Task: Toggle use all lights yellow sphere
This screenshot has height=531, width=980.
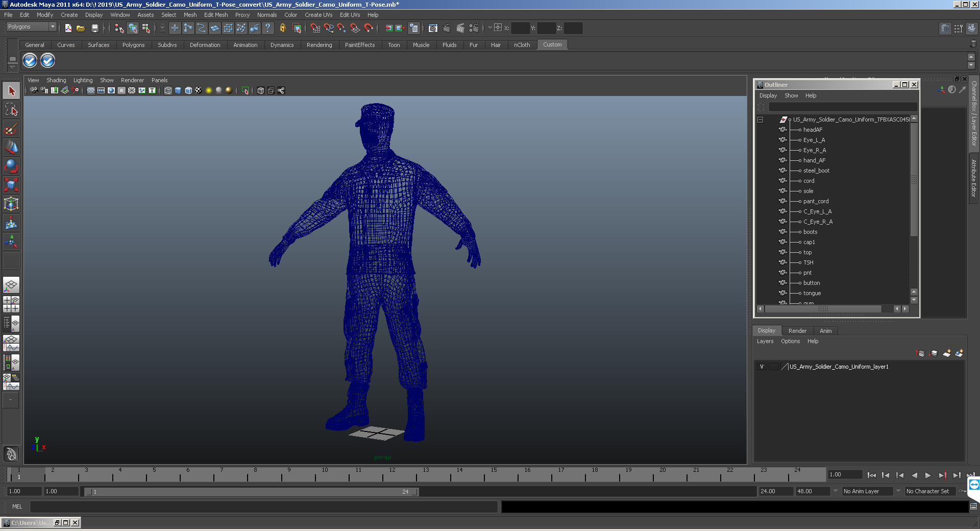Action: point(209,90)
